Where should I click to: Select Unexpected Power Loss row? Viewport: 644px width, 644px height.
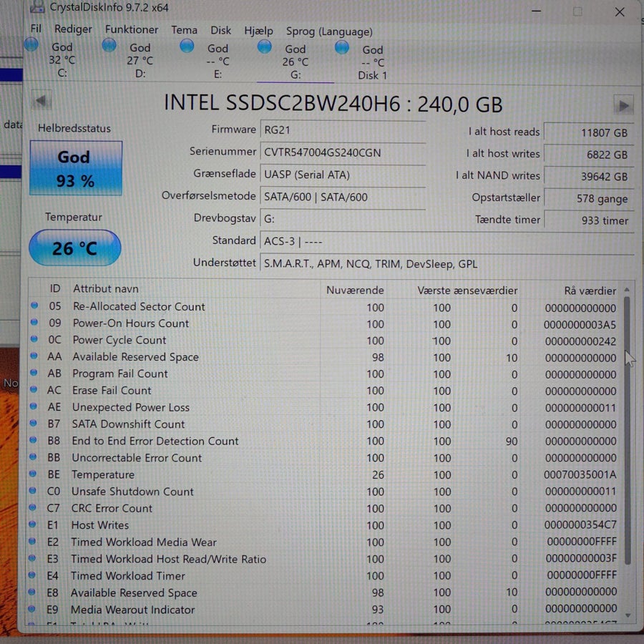tap(324, 407)
